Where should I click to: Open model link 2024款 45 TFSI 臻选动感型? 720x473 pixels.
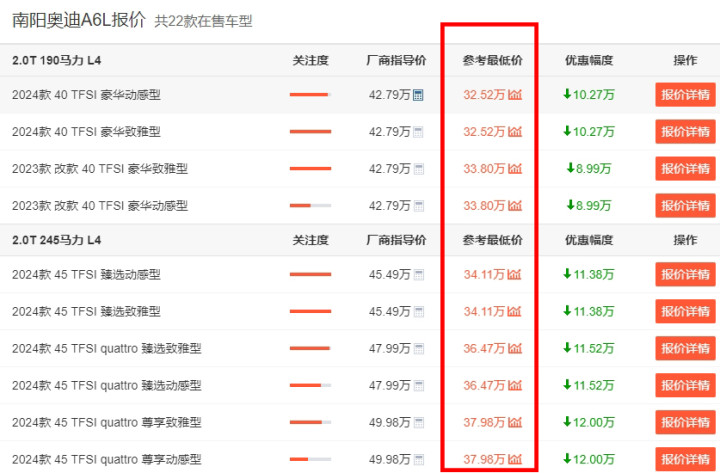(x=86, y=275)
